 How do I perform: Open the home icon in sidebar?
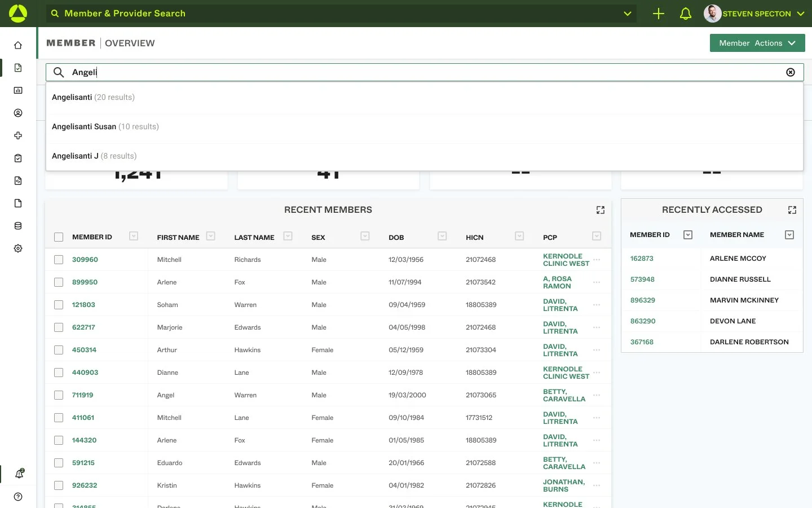(x=18, y=45)
